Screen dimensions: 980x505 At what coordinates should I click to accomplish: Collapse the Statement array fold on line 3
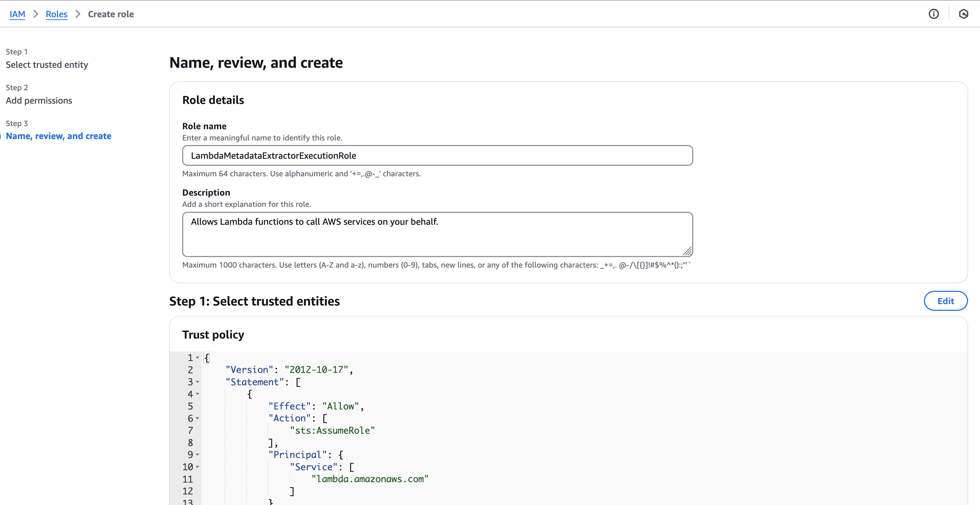pos(198,382)
